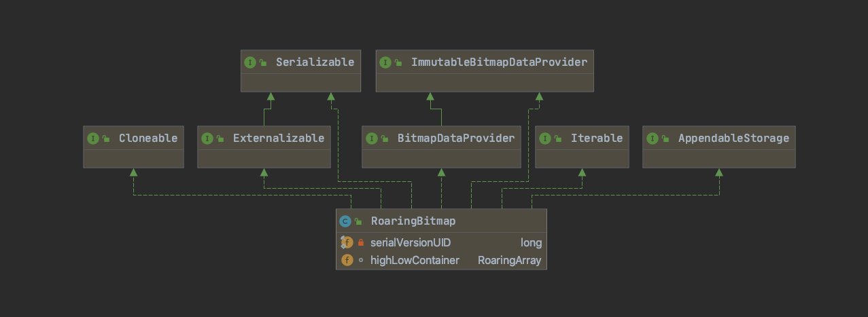Select the RoaringBitmap class title
The width and height of the screenshot is (868, 317).
[x=413, y=221]
